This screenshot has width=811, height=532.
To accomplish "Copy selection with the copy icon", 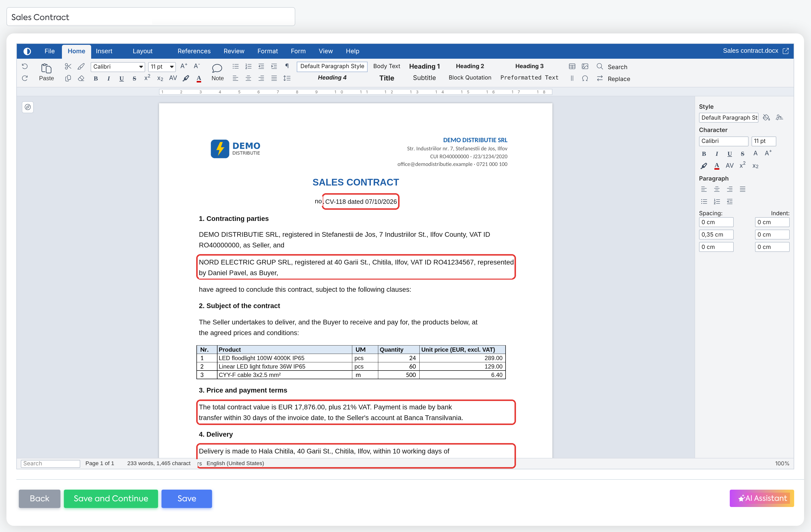I will 68,78.
